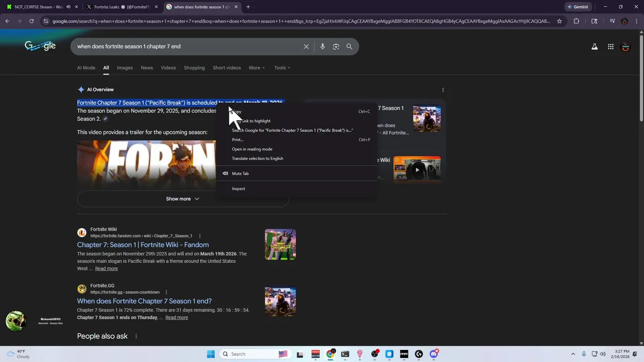Clear the Google search box text
644x362 pixels.
click(306, 46)
